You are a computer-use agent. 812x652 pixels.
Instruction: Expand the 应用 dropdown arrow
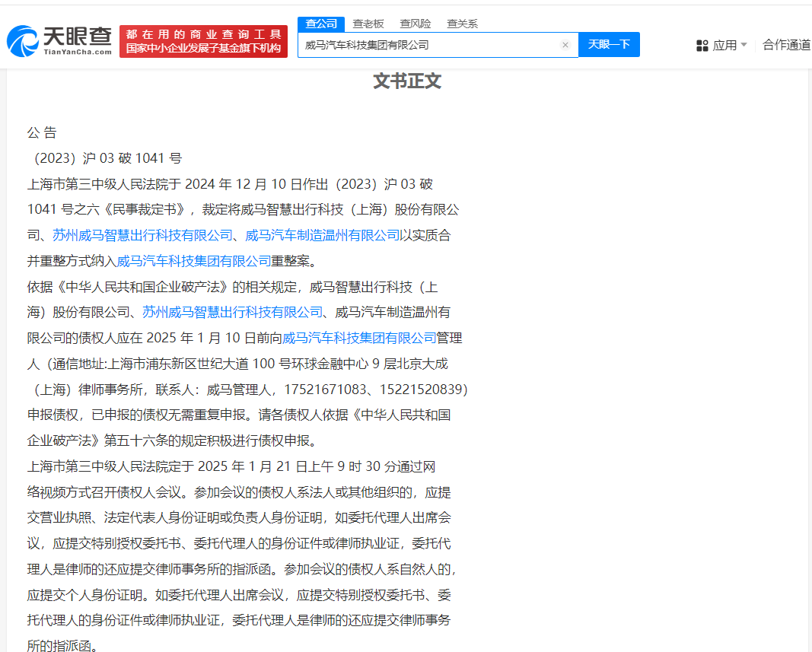tap(744, 45)
